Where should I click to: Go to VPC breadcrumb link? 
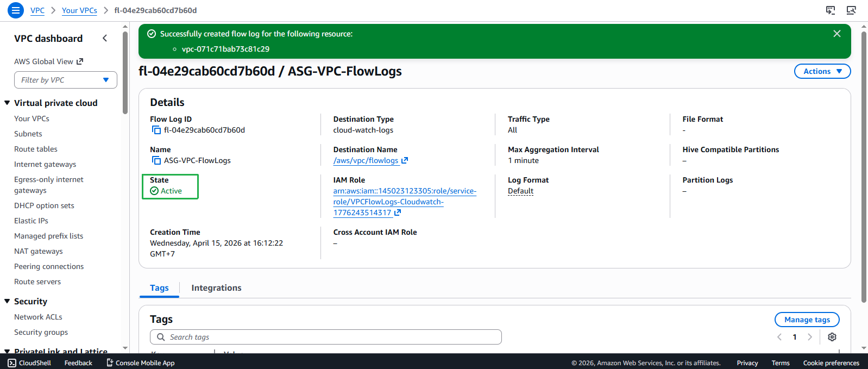(x=37, y=10)
